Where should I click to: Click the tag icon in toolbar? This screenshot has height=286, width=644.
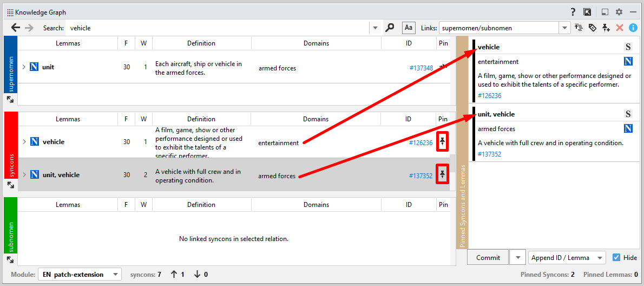(x=593, y=28)
